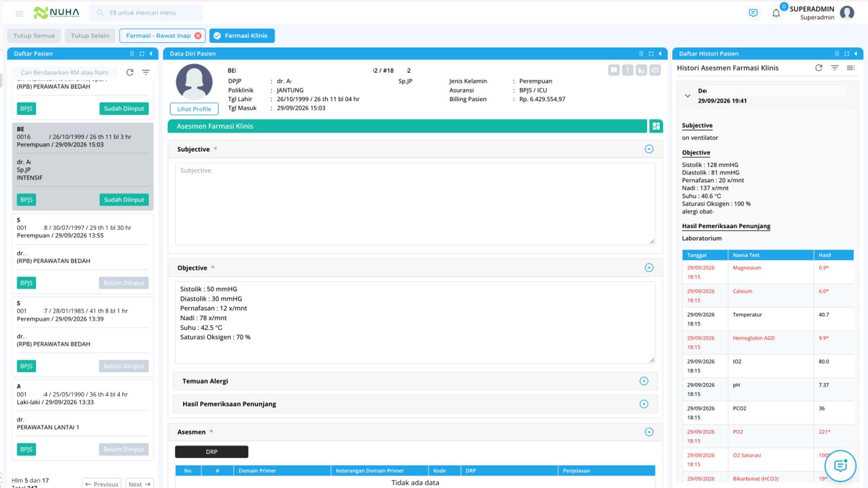
Task: Refresh the Daftar Pasien list
Action: pyautogui.click(x=130, y=72)
